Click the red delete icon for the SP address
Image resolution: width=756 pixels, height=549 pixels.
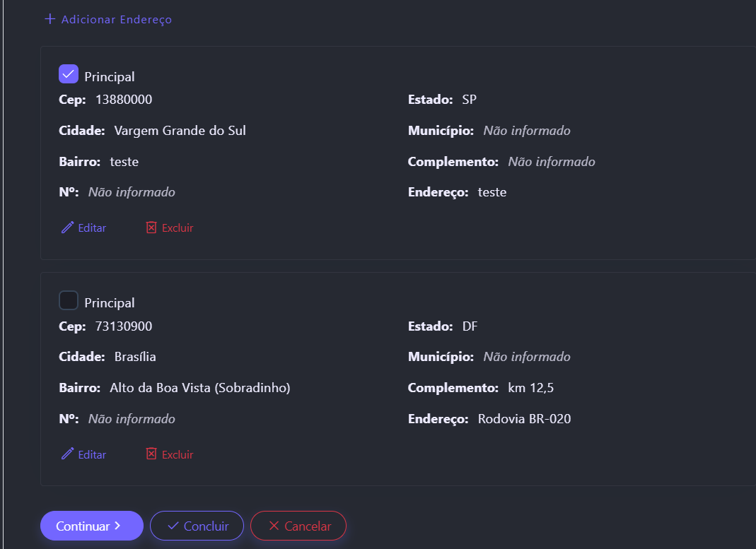point(151,228)
